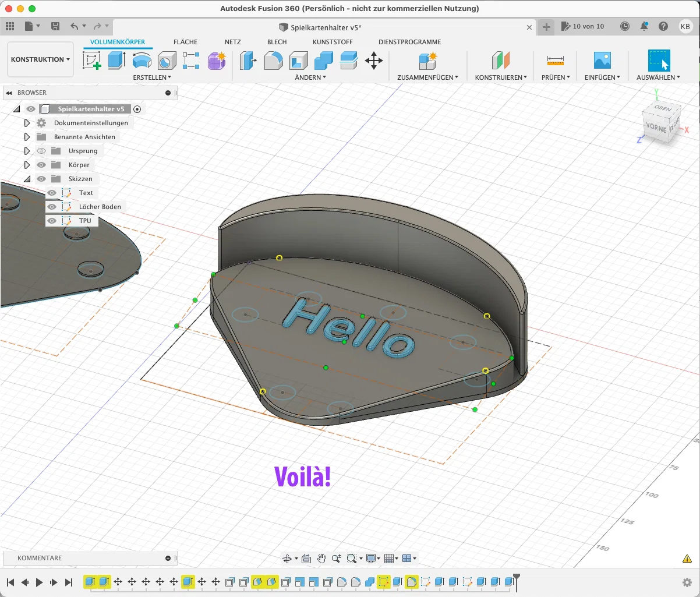The width and height of the screenshot is (700, 597).
Task: Expand the Dokumenteinstellungen tree node
Action: point(27,123)
